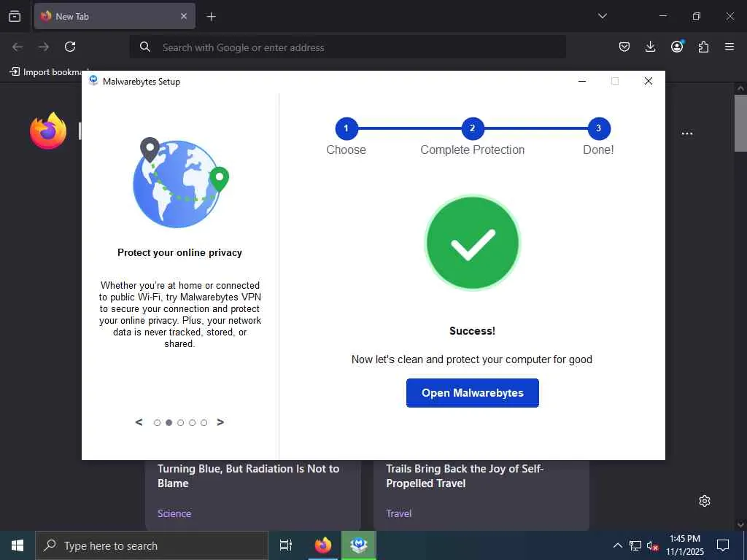This screenshot has height=560, width=747.
Task: Click the Firefox page scrollbar thumb
Action: 740,123
